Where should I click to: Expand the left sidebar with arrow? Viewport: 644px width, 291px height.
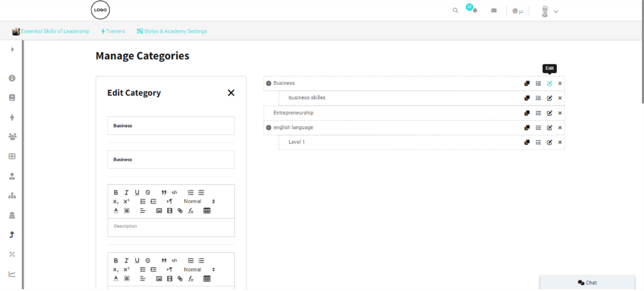[12, 49]
